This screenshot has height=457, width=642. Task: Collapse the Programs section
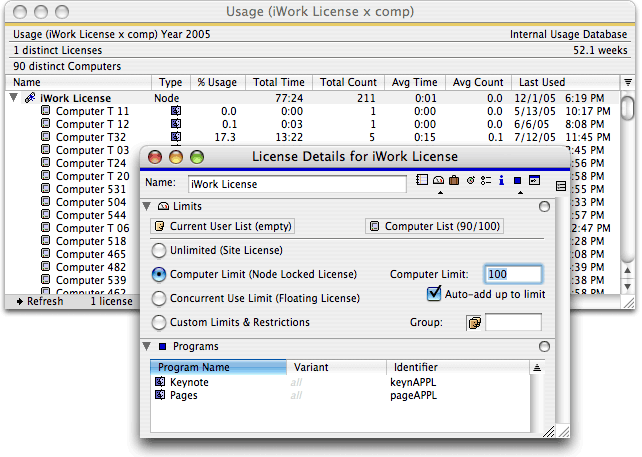(147, 346)
